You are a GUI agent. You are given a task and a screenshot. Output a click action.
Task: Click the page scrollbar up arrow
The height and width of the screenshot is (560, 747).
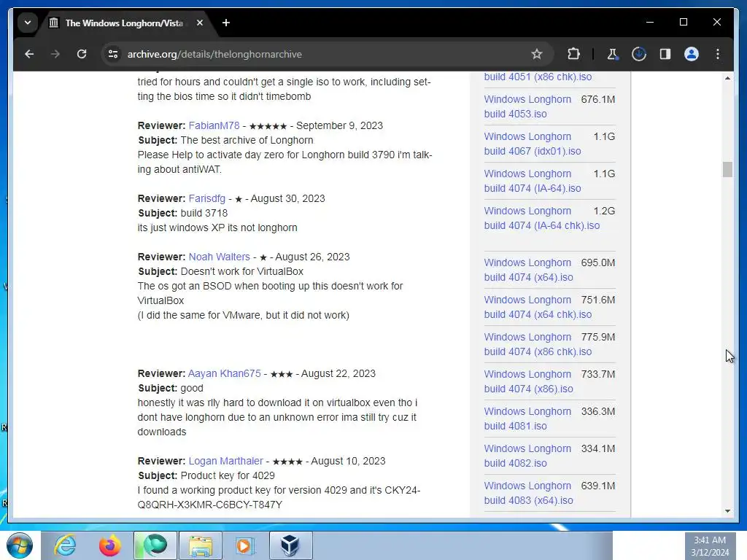point(727,77)
